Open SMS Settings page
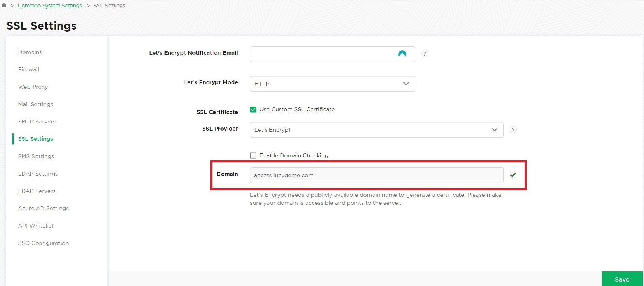644x286 pixels. pyautogui.click(x=36, y=156)
